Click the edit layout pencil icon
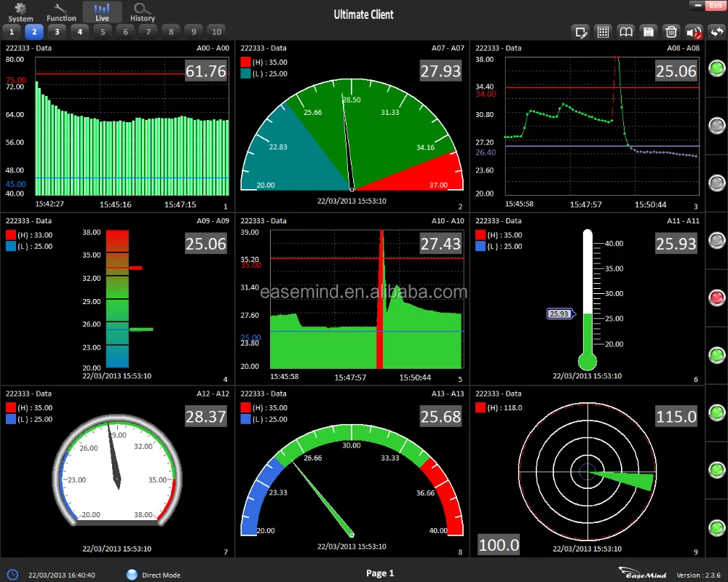728x582 pixels. click(580, 31)
